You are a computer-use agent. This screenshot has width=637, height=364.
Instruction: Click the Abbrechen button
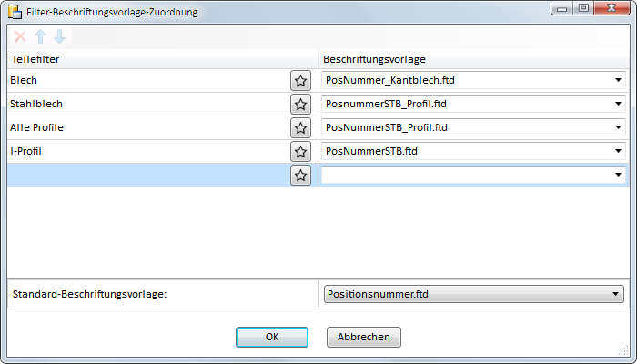click(x=364, y=338)
